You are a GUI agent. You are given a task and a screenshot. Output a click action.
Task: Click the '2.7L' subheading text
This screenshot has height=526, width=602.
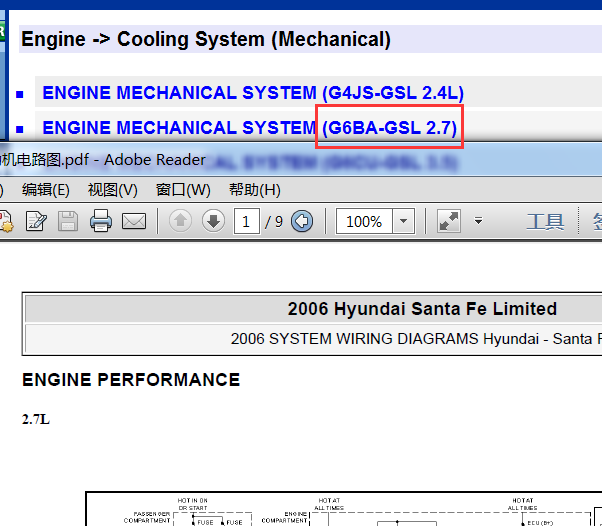click(x=36, y=419)
